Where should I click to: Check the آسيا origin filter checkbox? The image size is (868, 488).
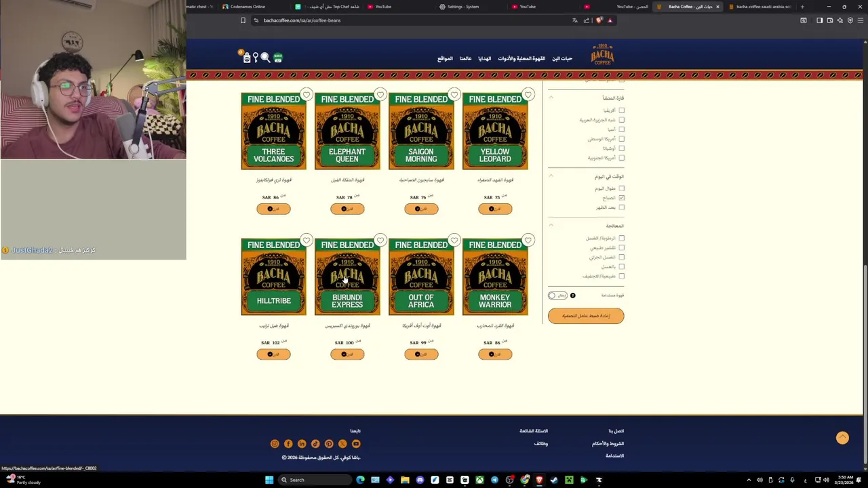[x=621, y=129]
